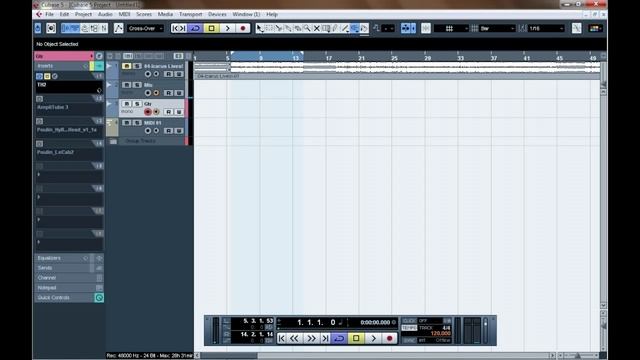Click transport panel Rewind button

pyautogui.click(x=294, y=338)
